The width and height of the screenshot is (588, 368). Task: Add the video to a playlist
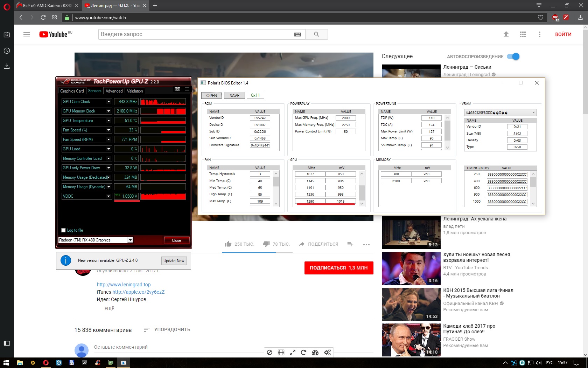pyautogui.click(x=350, y=244)
